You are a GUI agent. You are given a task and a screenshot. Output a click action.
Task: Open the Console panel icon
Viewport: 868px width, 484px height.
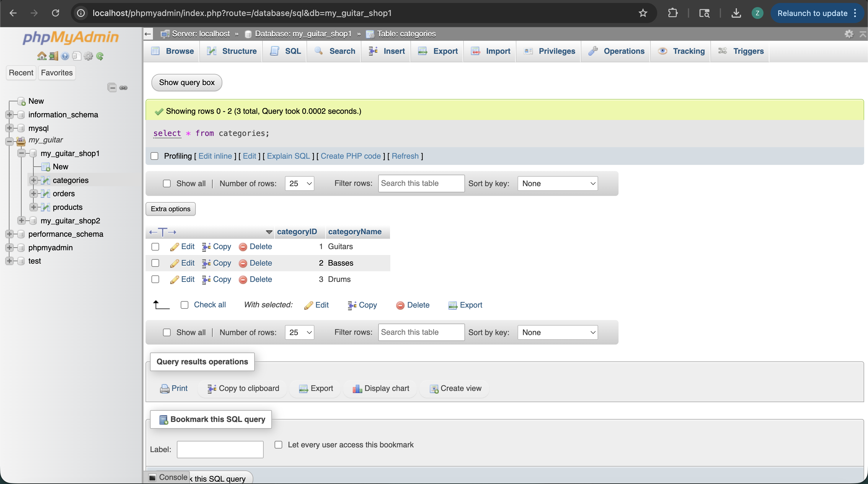click(152, 477)
